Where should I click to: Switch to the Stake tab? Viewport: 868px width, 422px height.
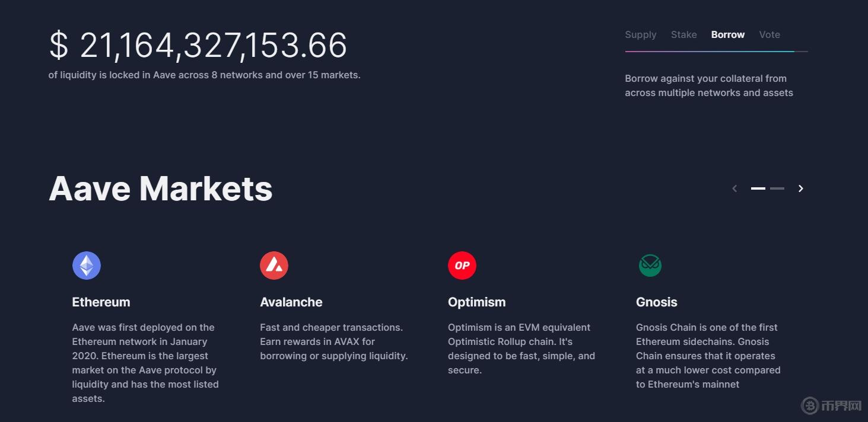[684, 34]
